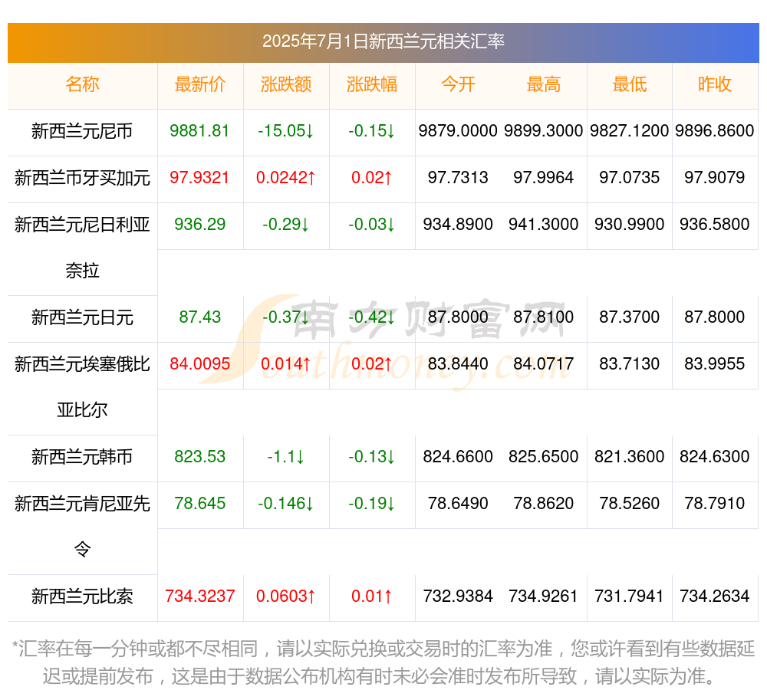Click row name 新西兰币牙买加元
The image size is (767, 700).
click(x=82, y=178)
